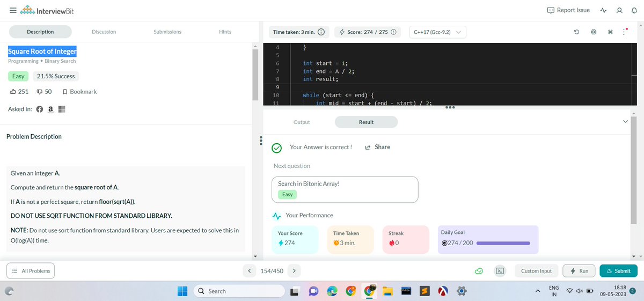The height and width of the screenshot is (301, 644).
Task: Switch to the Output tab
Action: 302,122
